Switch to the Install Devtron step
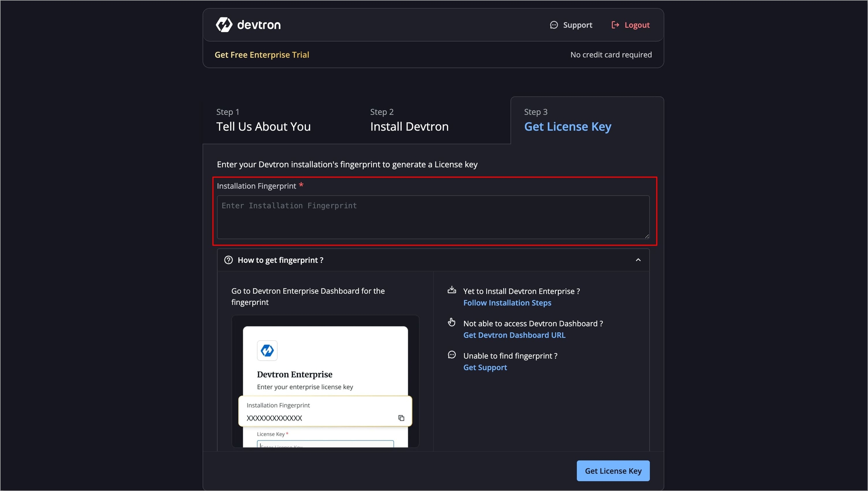Image resolution: width=868 pixels, height=491 pixels. click(409, 120)
